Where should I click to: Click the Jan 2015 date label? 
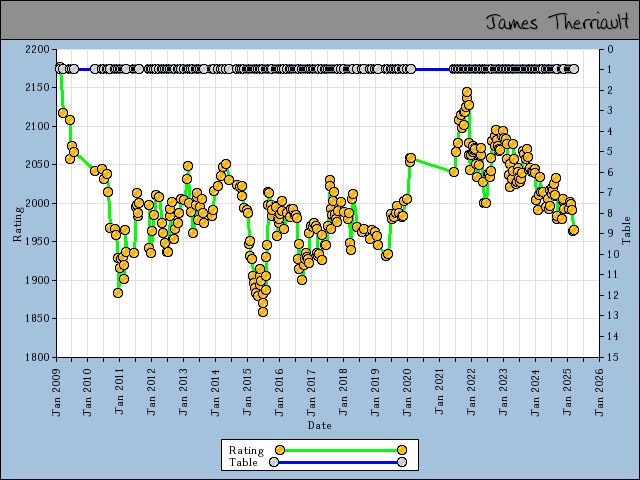coord(247,393)
